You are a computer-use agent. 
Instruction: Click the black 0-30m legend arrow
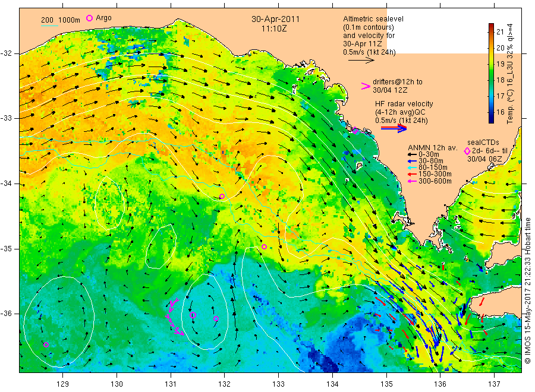tap(413, 154)
